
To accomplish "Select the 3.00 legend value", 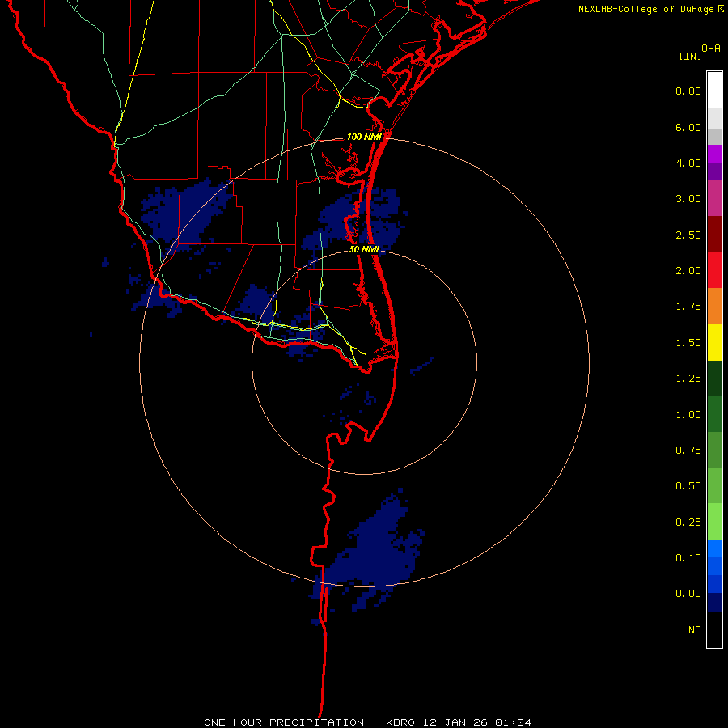I will click(688, 199).
